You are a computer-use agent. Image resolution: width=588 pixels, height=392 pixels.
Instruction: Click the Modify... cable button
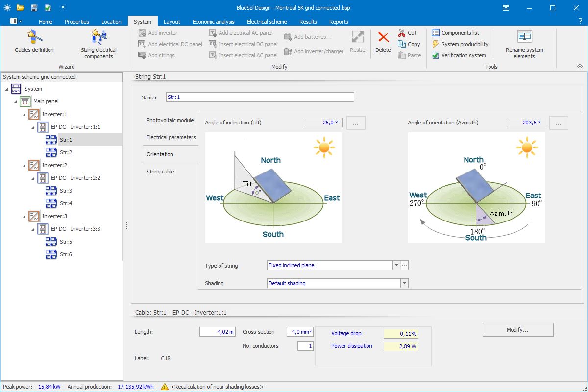518,330
